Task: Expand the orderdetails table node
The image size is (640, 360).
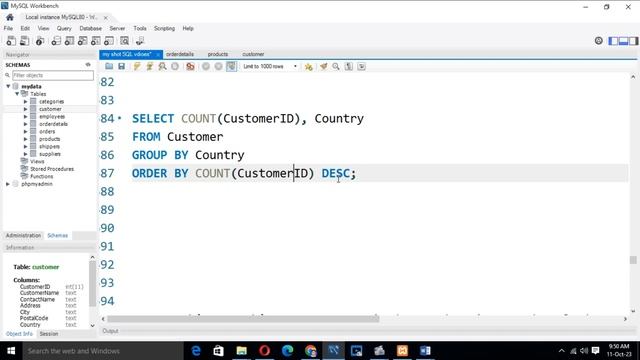Action: point(25,124)
